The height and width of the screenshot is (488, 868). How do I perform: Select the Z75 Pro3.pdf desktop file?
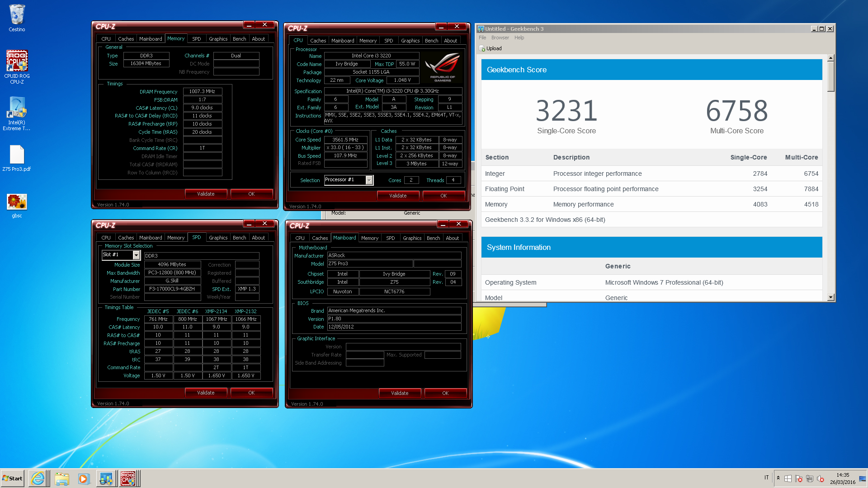[17, 158]
